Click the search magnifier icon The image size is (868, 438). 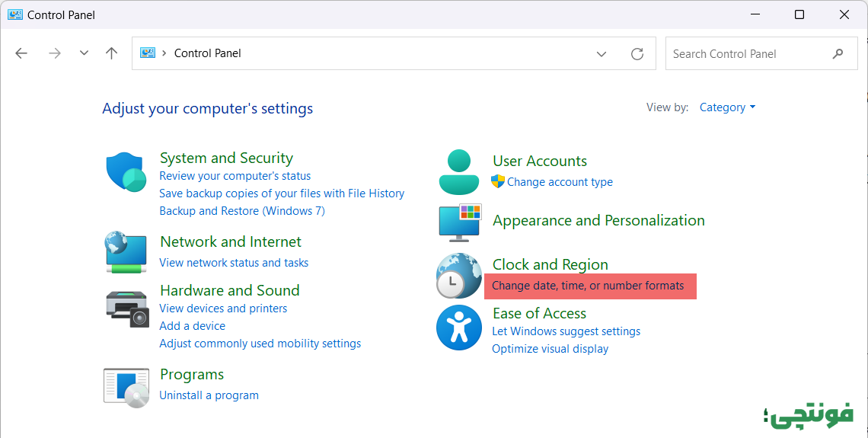[x=838, y=54]
